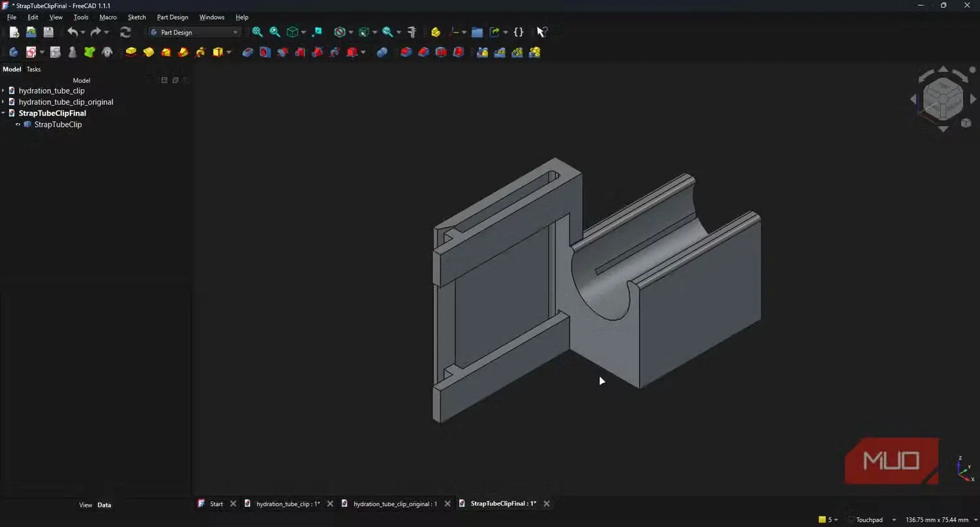Click the Chamfer tool icon
Viewport: 980px width, 527px height.
424,52
